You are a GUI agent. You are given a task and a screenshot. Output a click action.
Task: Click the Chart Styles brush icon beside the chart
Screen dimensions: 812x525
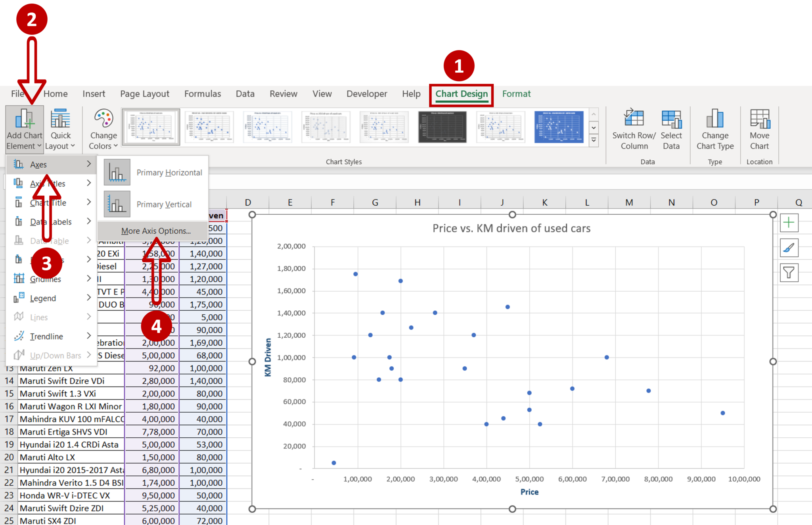tap(789, 248)
